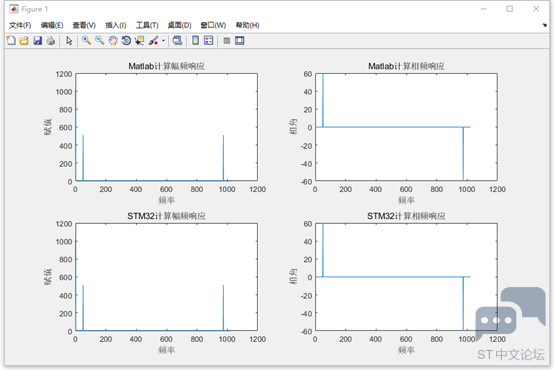Screen dimensions: 554x370
Task: Click 频率 x-label under Matlab phase plot
Action: pos(406,200)
